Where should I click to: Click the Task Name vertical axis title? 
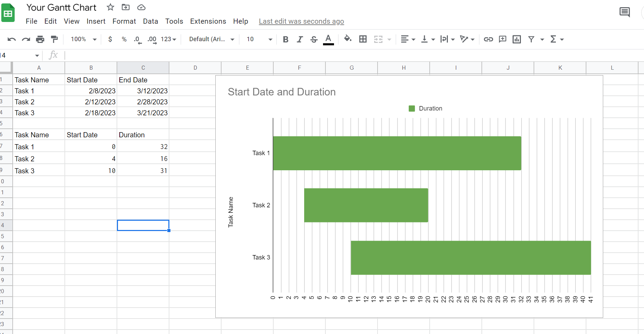[x=231, y=212]
